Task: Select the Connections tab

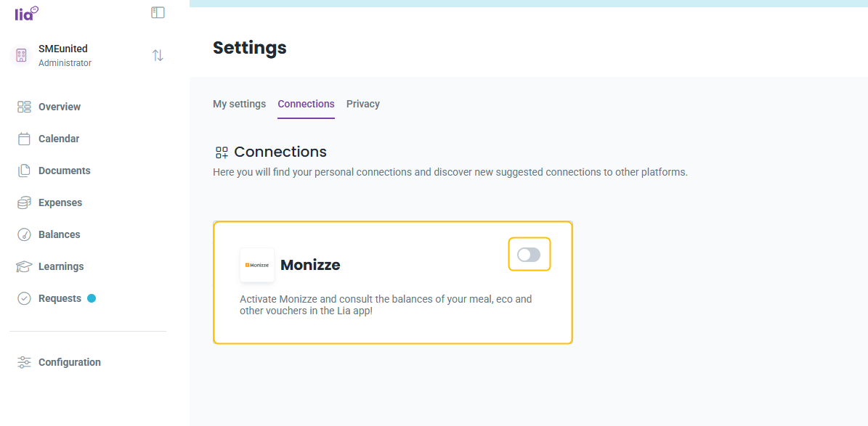Action: (306, 104)
